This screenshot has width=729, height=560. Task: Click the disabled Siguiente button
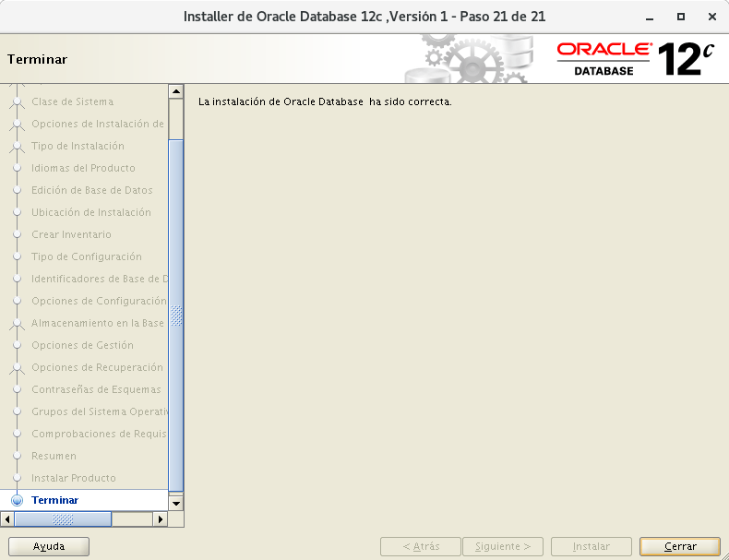click(503, 546)
